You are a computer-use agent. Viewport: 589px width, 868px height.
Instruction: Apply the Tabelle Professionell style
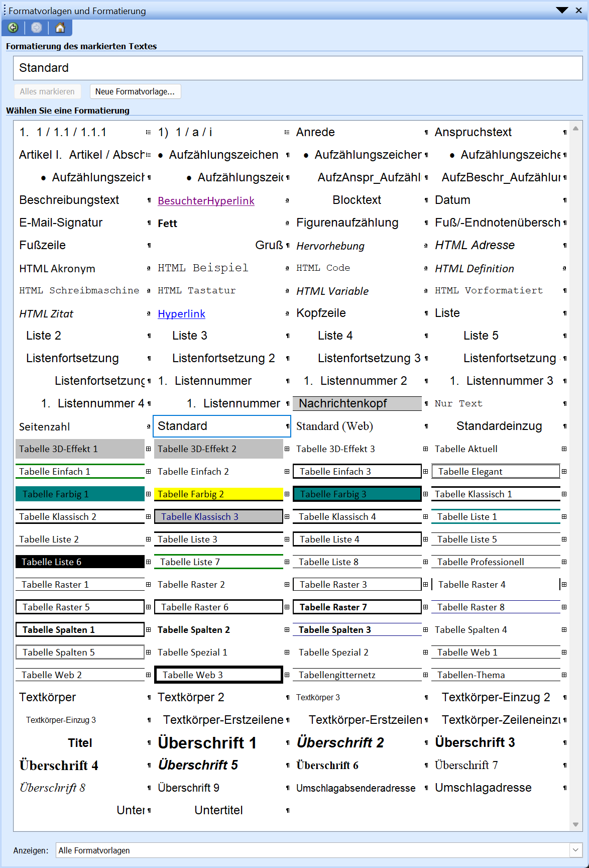(496, 562)
